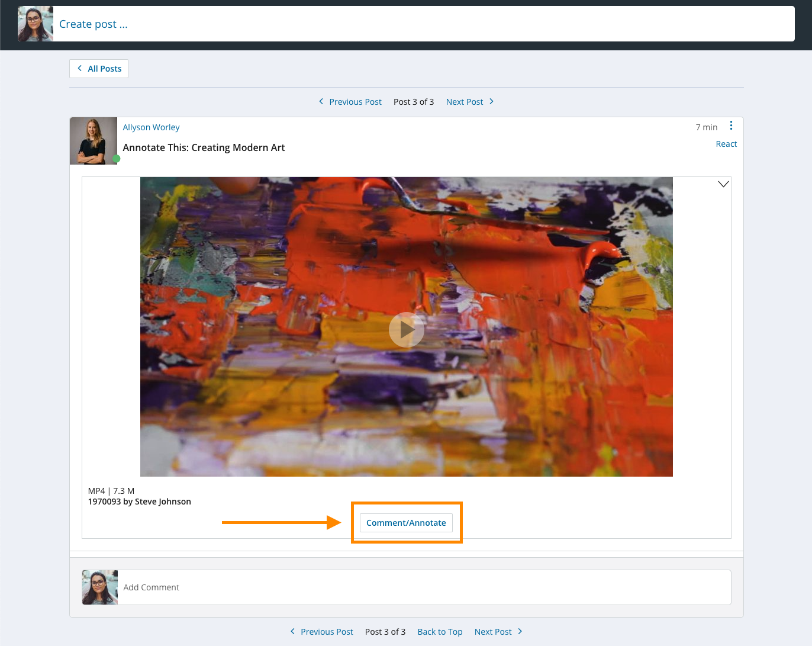Click the bottom Next Post right chevron
This screenshot has width=812, height=646.
(x=520, y=631)
